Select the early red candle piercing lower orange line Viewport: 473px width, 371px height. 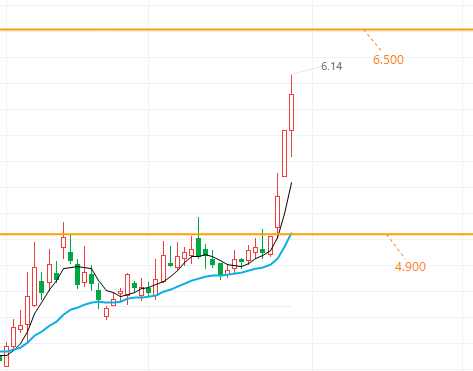(63, 240)
